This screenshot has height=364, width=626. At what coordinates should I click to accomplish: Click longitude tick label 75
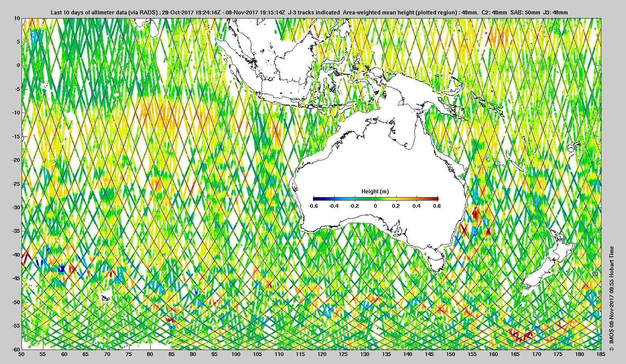click(x=129, y=355)
